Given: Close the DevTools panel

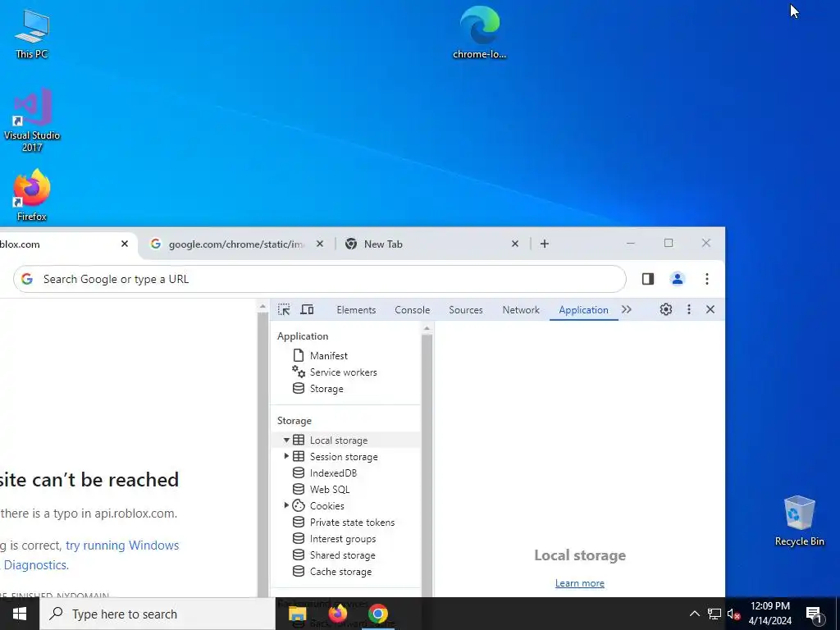Looking at the screenshot, I should click(710, 309).
